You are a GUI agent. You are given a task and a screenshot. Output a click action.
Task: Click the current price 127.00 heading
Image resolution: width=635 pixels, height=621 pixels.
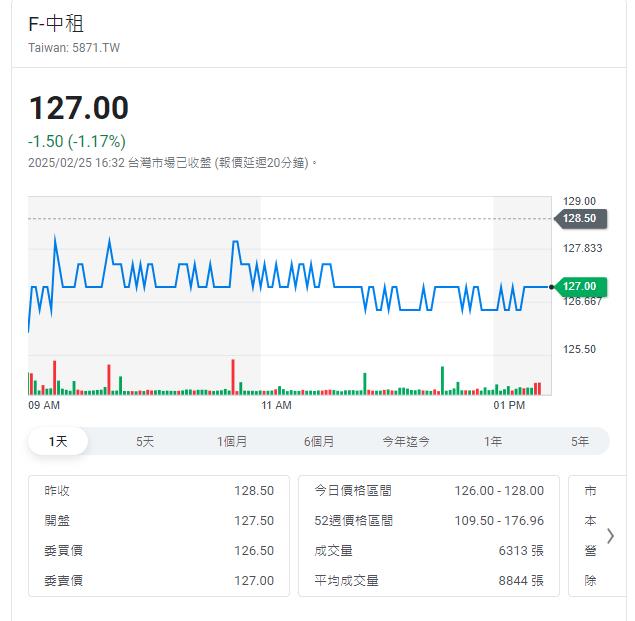point(79,108)
